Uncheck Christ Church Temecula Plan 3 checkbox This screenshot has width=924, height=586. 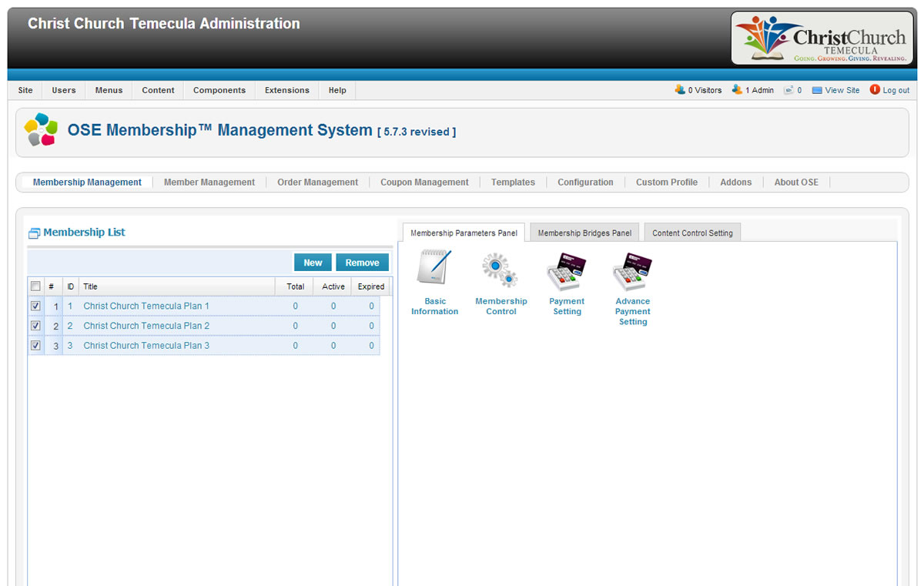[35, 346]
